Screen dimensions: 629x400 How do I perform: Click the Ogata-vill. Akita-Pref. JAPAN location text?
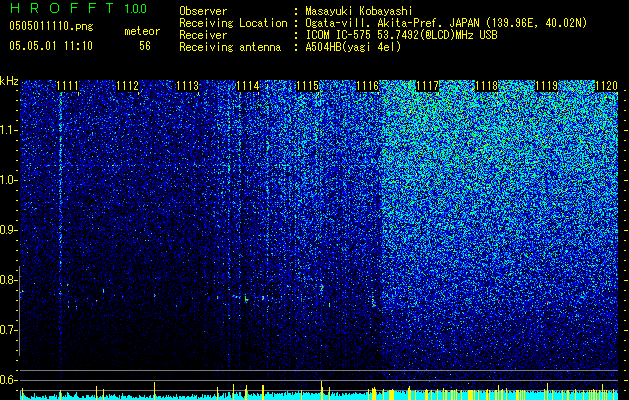tap(446, 23)
